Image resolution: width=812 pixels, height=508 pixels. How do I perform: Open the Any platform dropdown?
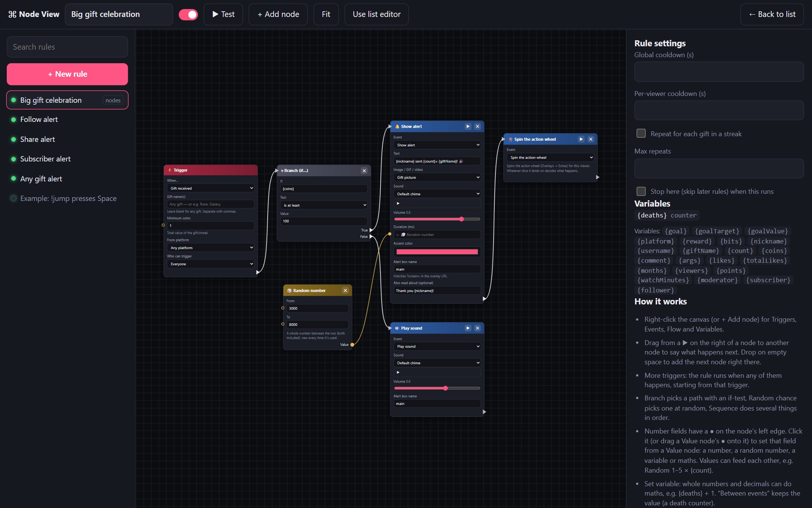pos(211,248)
